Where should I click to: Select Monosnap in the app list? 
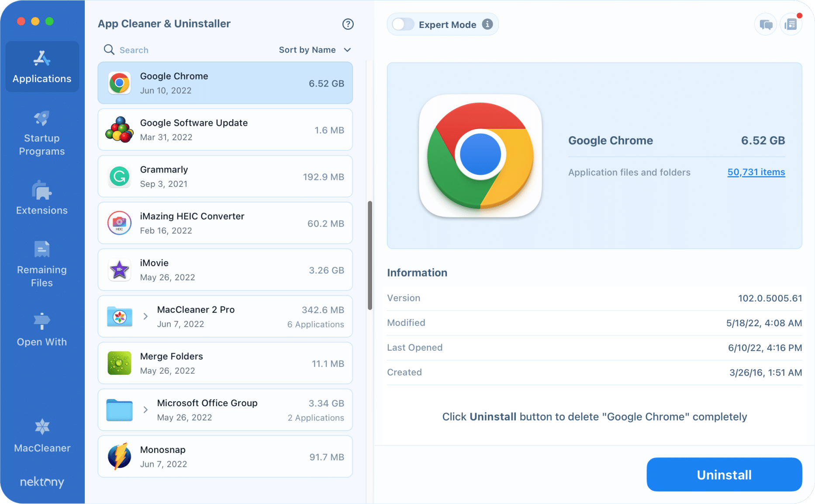coord(162,450)
